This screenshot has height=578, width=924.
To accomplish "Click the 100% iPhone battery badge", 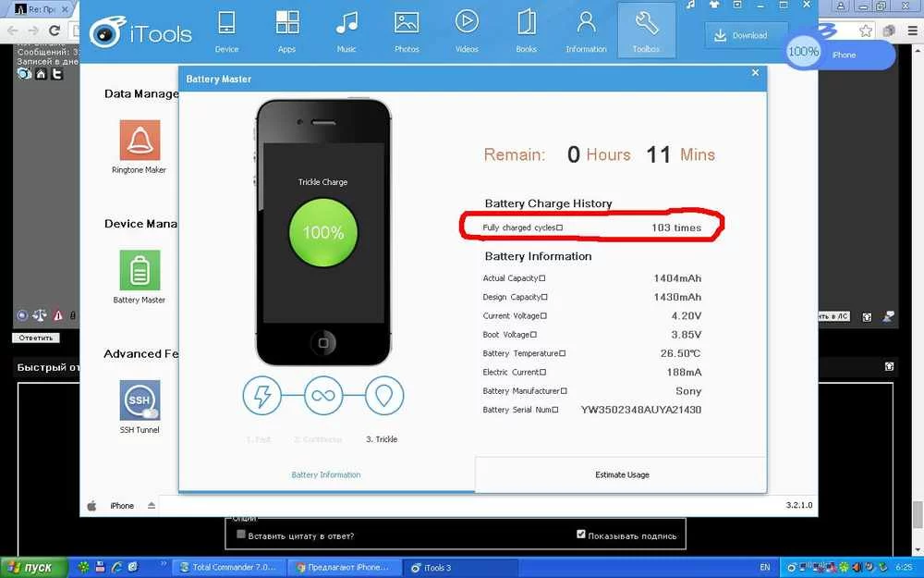I will coord(803,52).
